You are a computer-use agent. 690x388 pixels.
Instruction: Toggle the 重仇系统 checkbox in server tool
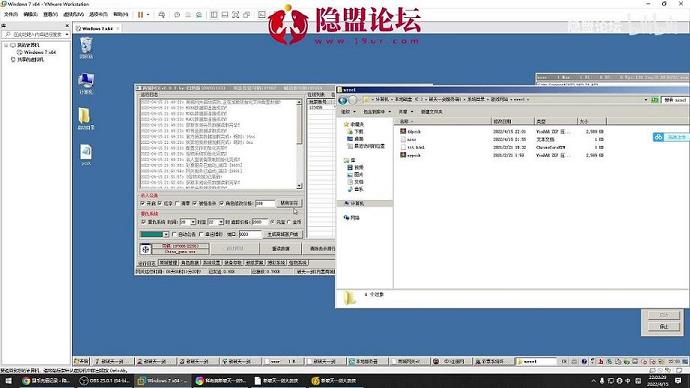click(x=143, y=222)
